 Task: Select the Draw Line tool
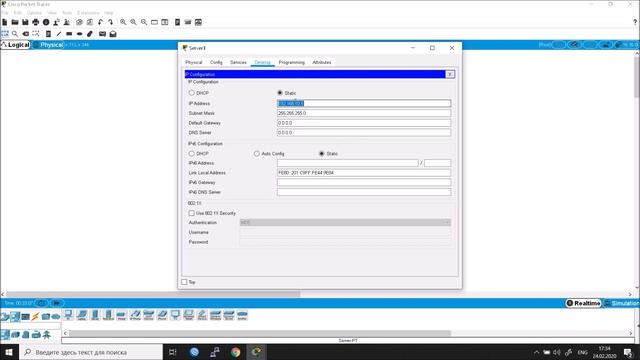click(59, 34)
